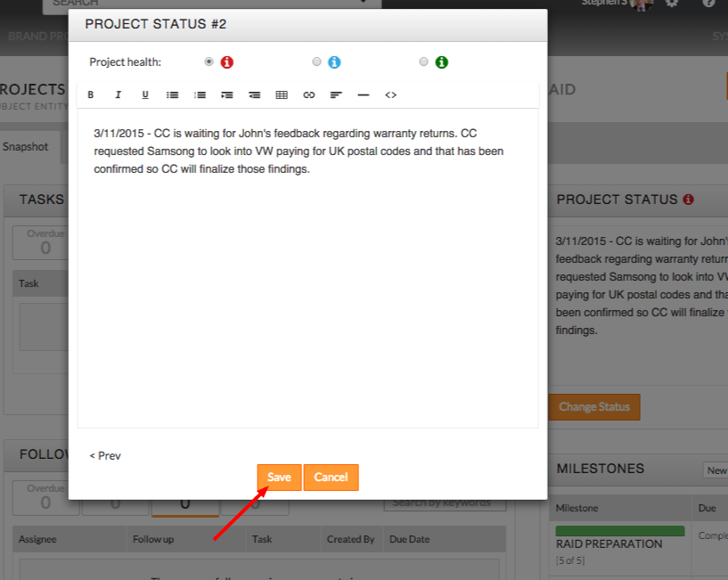Viewport: 728px width, 580px height.
Task: Select the blue project health radio
Action: [316, 62]
